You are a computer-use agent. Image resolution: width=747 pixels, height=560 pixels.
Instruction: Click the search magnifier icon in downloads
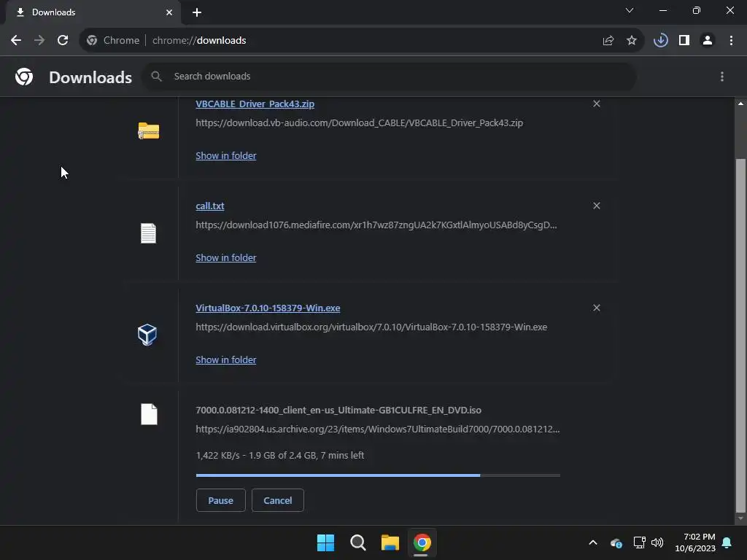pos(156,76)
